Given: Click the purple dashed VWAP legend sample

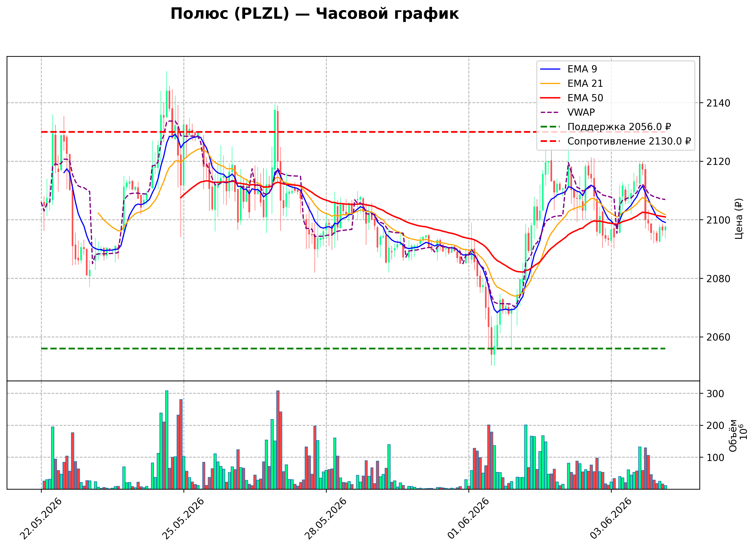Looking at the screenshot, I should pos(550,112).
